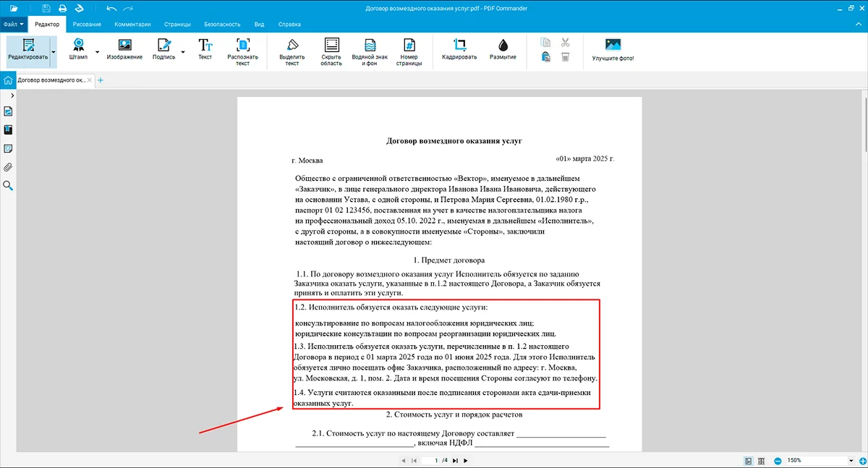Save the document with the floppy disk icon
868x468 pixels.
(46, 8)
